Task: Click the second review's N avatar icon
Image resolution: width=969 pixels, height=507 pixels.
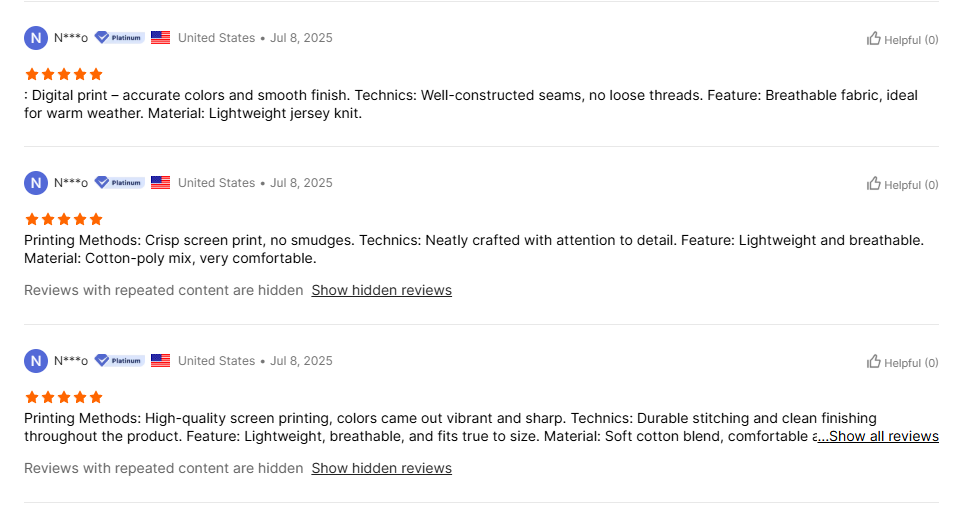Action: (36, 183)
